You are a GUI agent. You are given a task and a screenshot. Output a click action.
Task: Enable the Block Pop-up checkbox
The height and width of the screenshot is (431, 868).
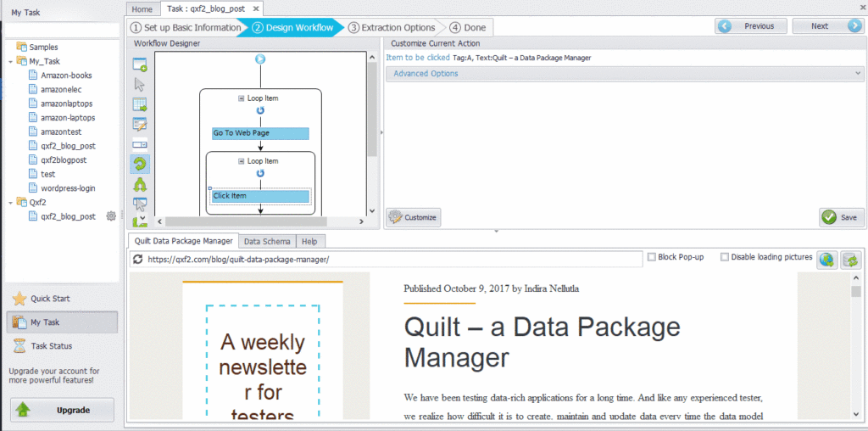coord(652,257)
